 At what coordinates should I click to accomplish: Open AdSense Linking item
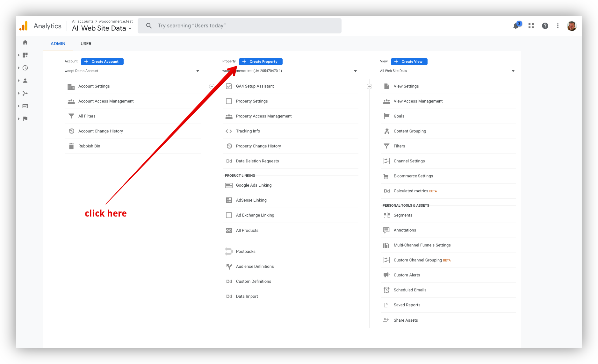[291, 200]
